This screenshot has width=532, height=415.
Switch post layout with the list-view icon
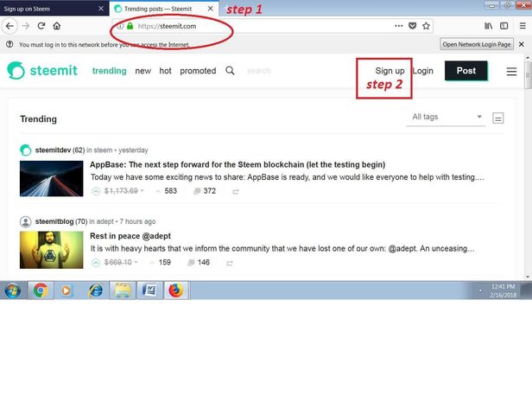pos(498,118)
